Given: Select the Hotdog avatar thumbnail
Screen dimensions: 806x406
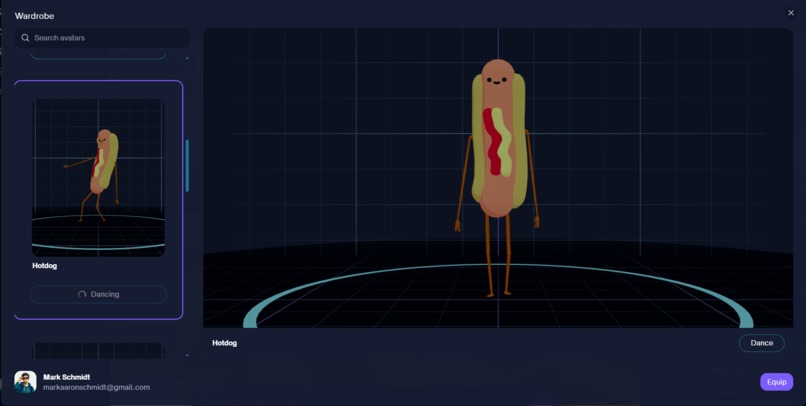Looking at the screenshot, I should [x=98, y=177].
